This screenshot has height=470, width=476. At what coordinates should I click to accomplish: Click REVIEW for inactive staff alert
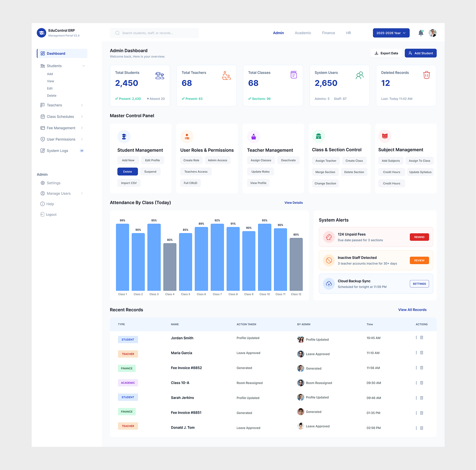[x=419, y=260]
